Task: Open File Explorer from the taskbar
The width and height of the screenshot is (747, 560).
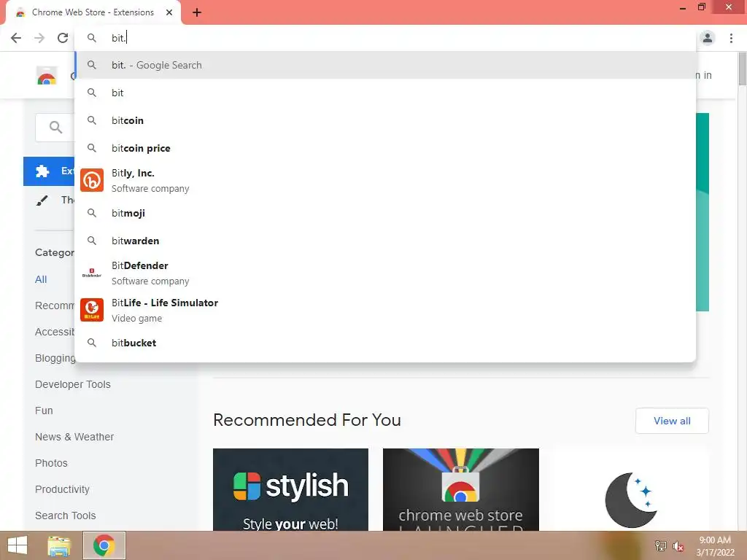Action: coord(59,545)
